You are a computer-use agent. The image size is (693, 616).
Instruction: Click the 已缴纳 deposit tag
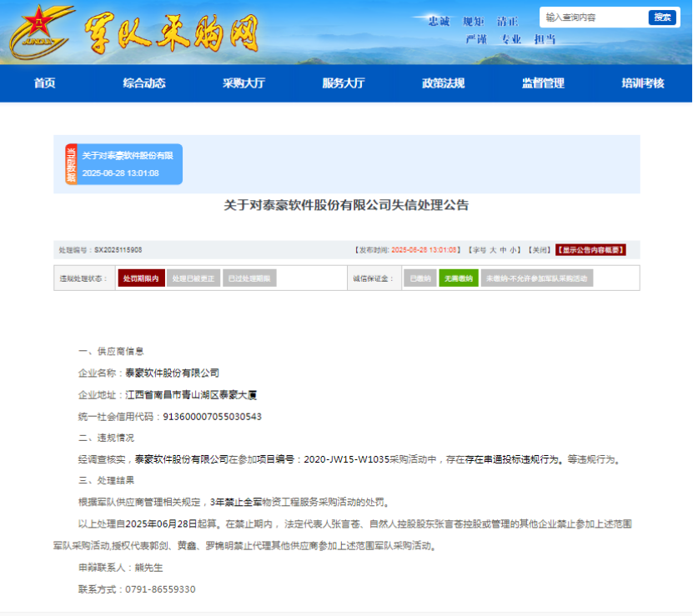[420, 278]
